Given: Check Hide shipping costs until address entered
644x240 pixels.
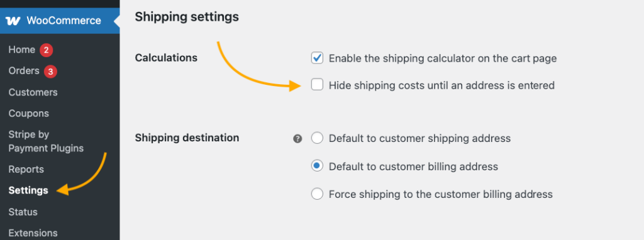Looking at the screenshot, I should 317,85.
